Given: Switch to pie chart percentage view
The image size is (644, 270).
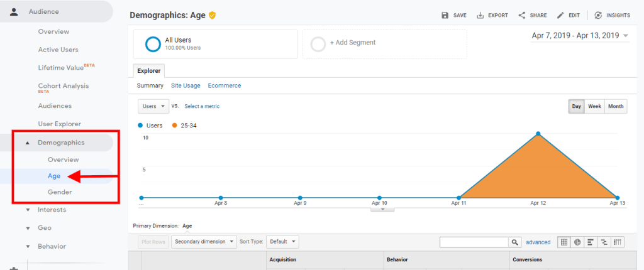Looking at the screenshot, I should [x=577, y=242].
